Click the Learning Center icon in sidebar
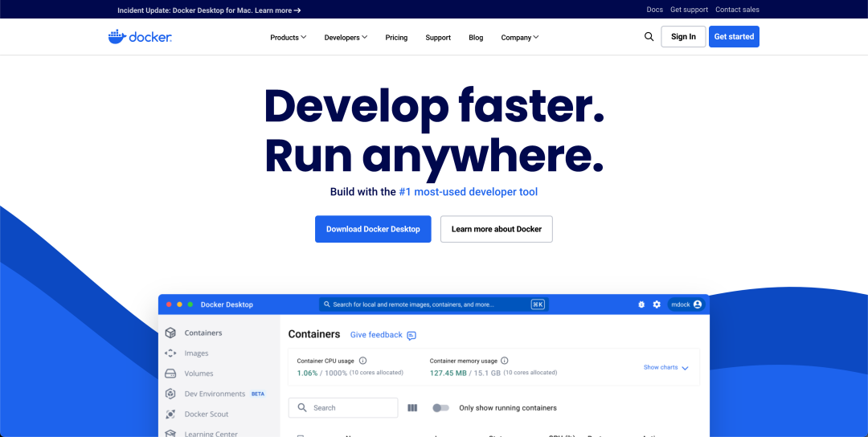The width and height of the screenshot is (868, 437). coord(170,434)
